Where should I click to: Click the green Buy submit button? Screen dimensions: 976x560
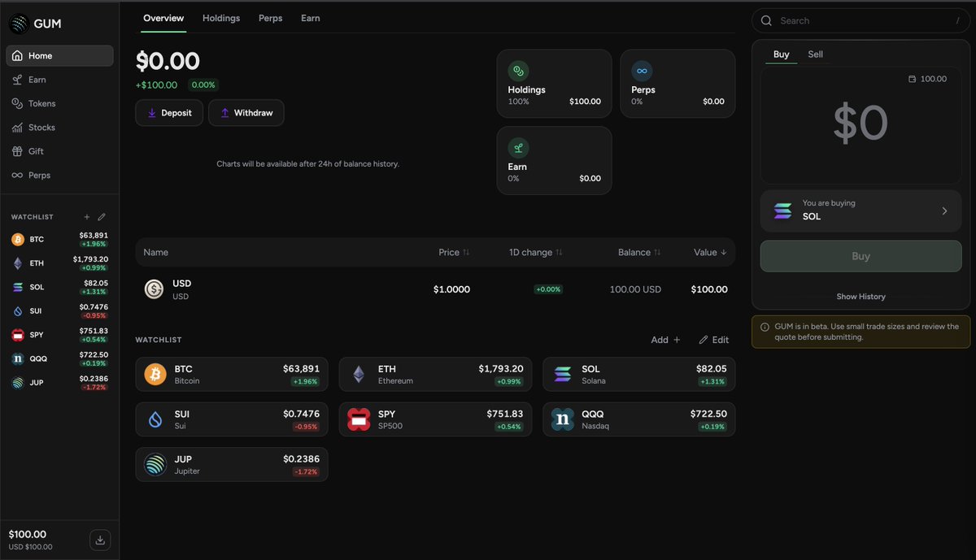[861, 256]
